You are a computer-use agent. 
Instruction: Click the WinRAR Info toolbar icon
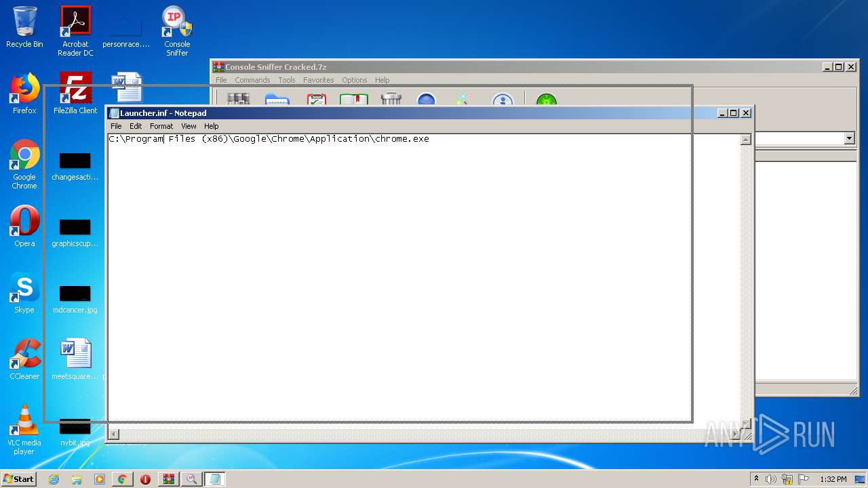502,100
